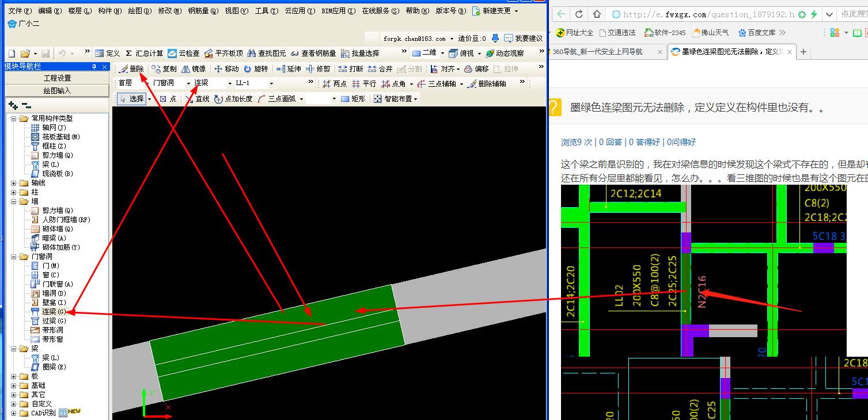Select the 镜像 (Mirror) tool
This screenshot has width=868, height=420.
pos(194,69)
